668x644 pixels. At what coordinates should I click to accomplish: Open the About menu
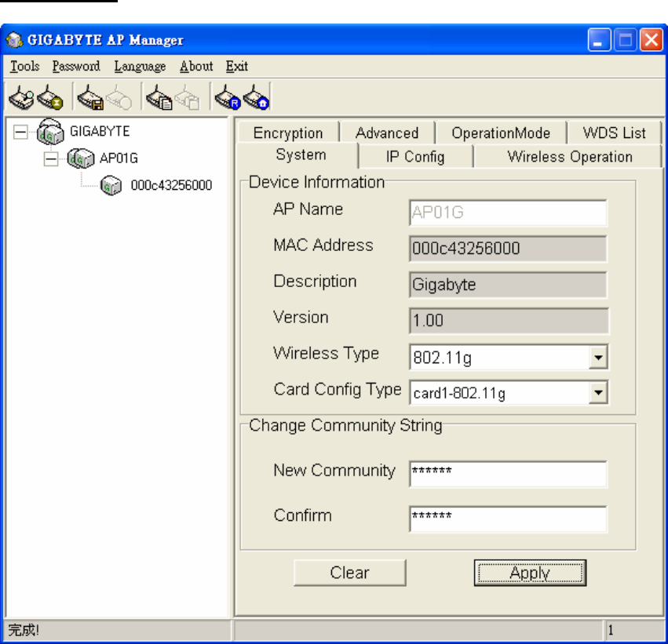click(x=196, y=66)
